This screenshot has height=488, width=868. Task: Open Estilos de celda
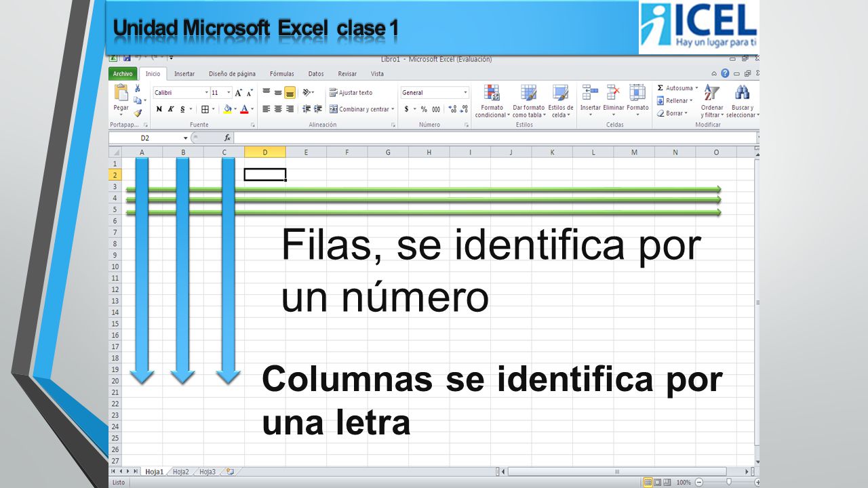click(560, 102)
